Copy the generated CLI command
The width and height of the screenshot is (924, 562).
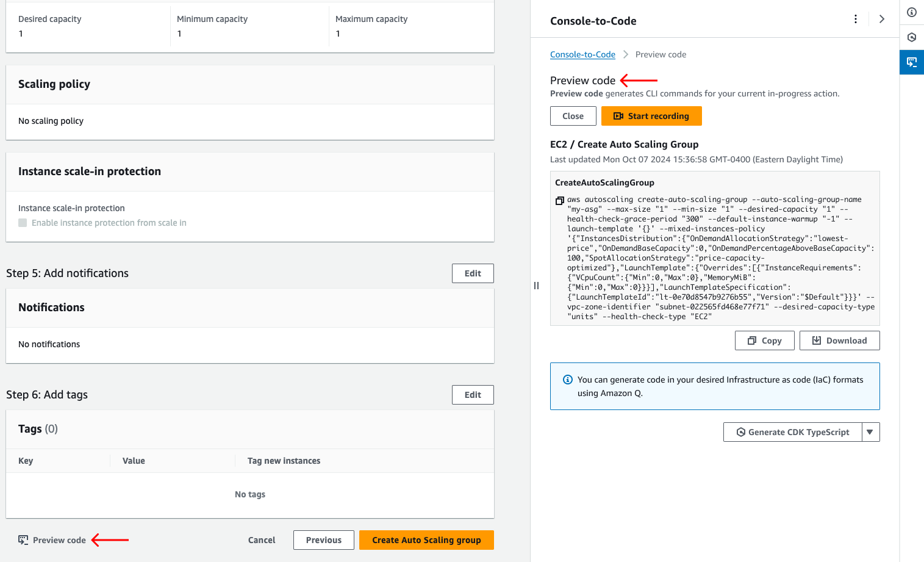coord(764,340)
